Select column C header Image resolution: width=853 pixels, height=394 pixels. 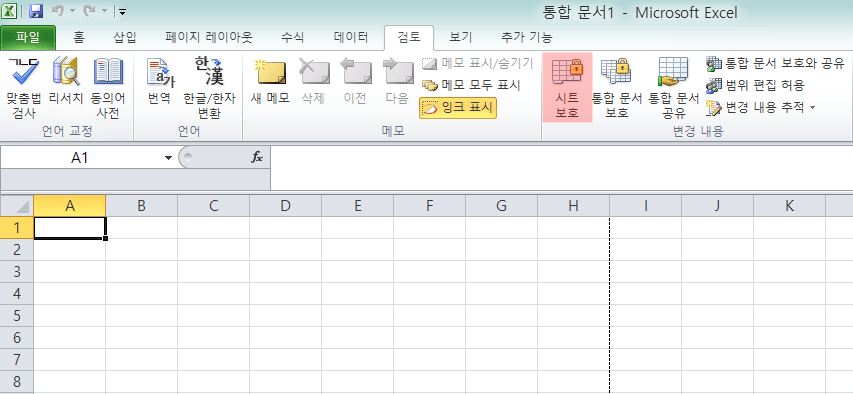[213, 206]
